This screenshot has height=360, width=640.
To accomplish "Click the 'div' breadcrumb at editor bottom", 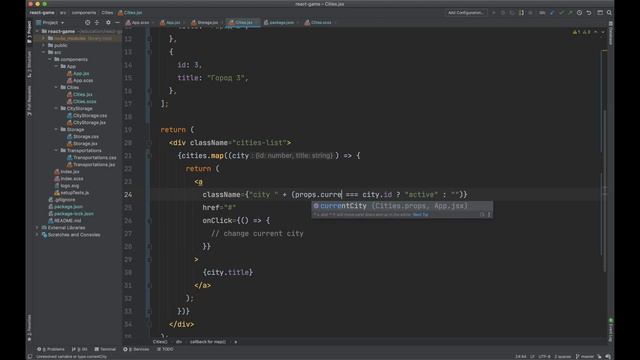I will pyautogui.click(x=179, y=342).
